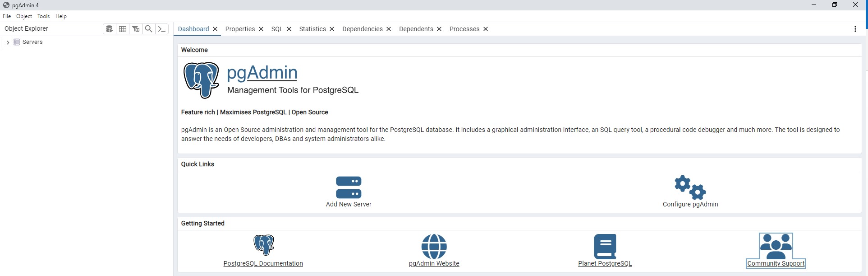Click the View Data table icon
Viewport: 868px width, 276px height.
click(x=123, y=29)
